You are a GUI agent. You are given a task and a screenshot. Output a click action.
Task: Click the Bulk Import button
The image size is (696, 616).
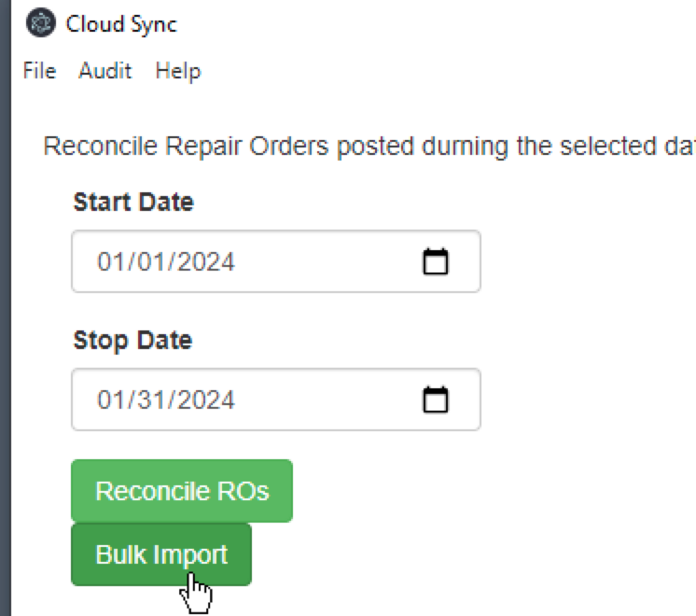(161, 554)
